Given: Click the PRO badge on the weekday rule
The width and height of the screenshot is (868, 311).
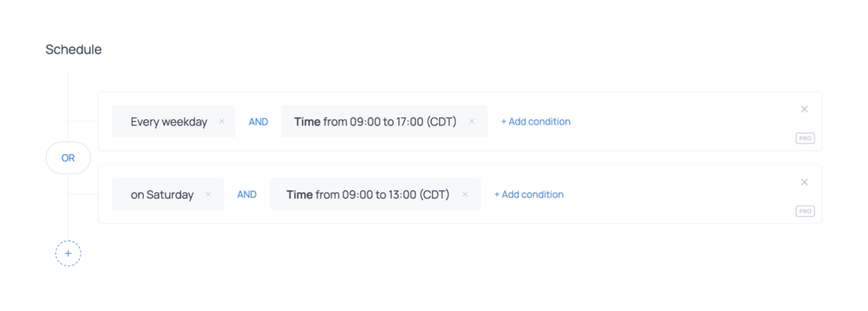Looking at the screenshot, I should [805, 139].
